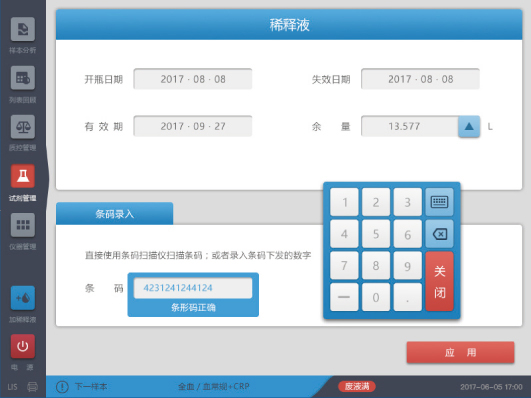Click the barcode scanning instruction text
Image resolution: width=531 pixels, height=398 pixels.
(x=198, y=255)
